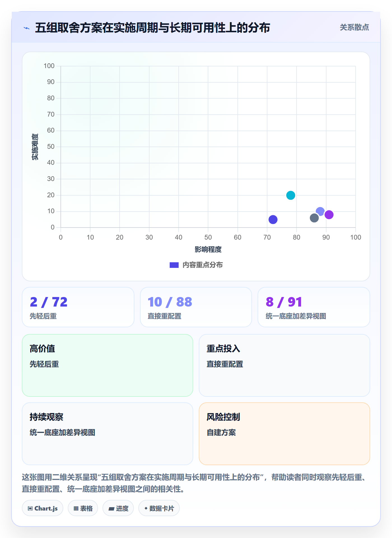Open the 10 / 88 直接重配置 stat card
The height and width of the screenshot is (538, 392).
196,307
